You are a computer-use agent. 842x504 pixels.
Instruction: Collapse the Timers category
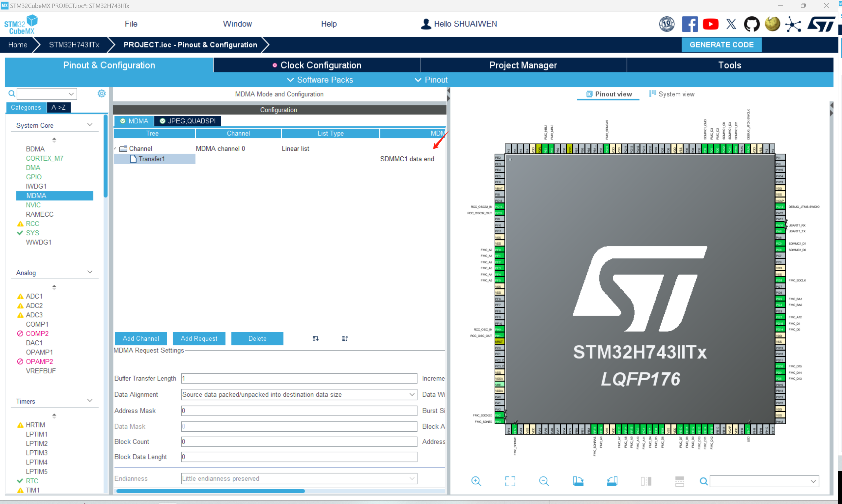point(90,400)
